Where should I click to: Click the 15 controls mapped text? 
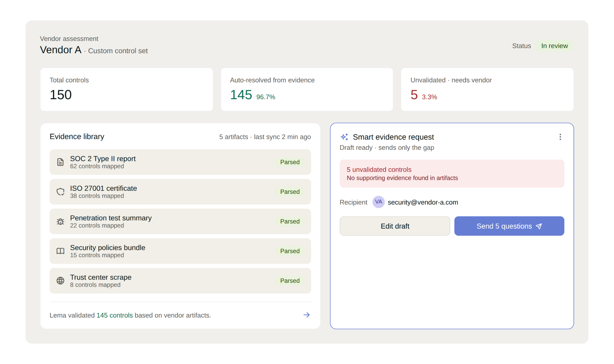97,255
